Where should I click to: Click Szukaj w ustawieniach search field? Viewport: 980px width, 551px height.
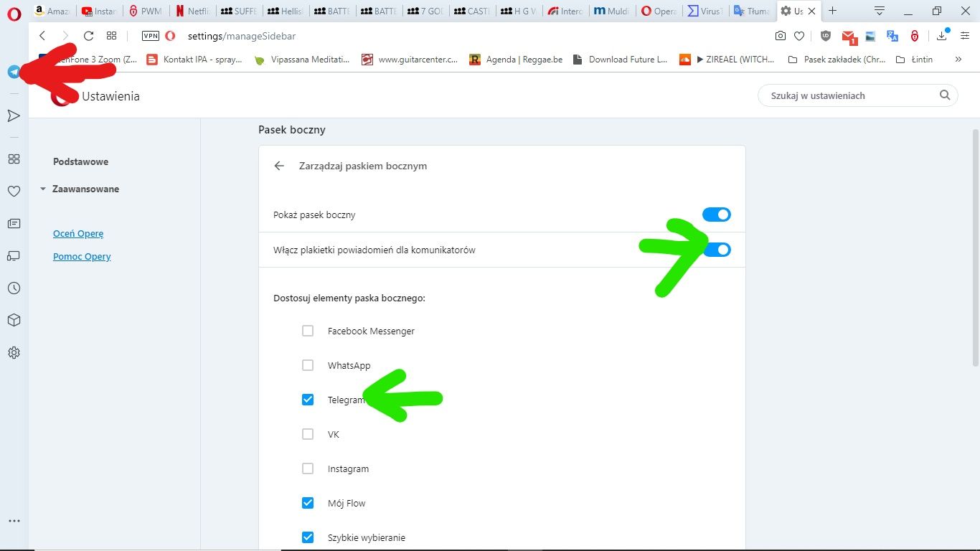pos(858,95)
